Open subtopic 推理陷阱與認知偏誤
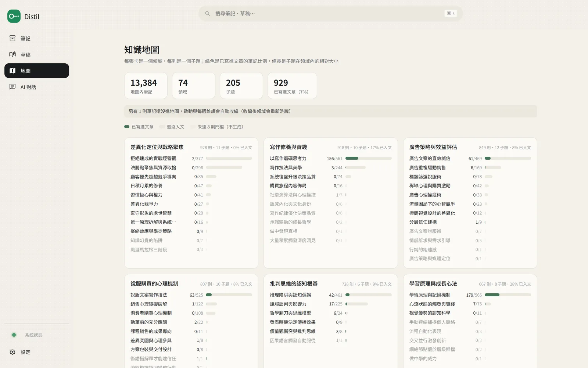 (x=290, y=295)
